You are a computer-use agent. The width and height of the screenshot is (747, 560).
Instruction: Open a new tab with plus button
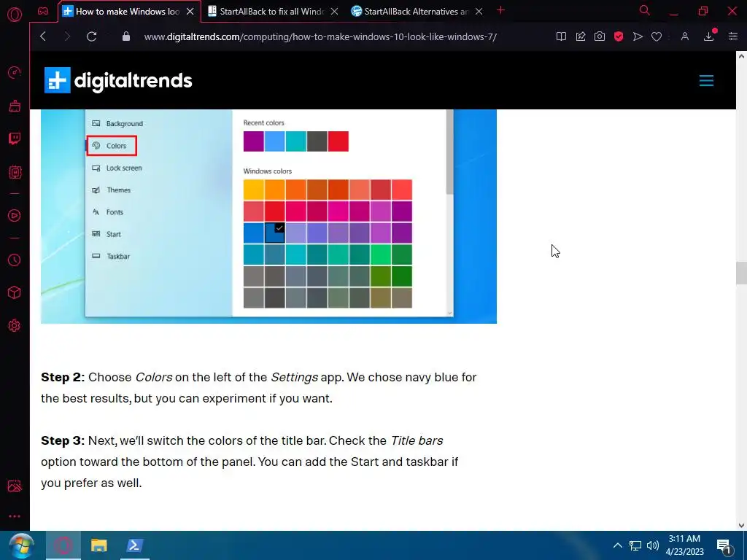click(x=500, y=10)
